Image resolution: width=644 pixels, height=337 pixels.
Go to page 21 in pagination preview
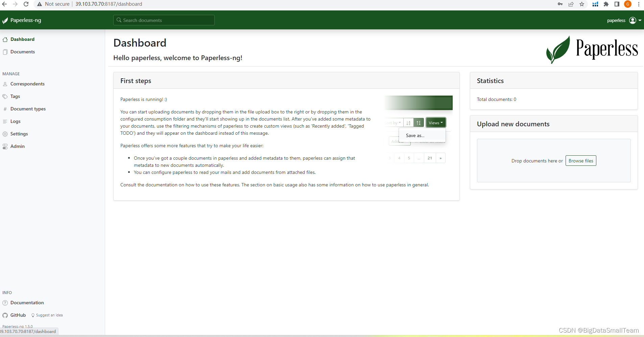(430, 158)
